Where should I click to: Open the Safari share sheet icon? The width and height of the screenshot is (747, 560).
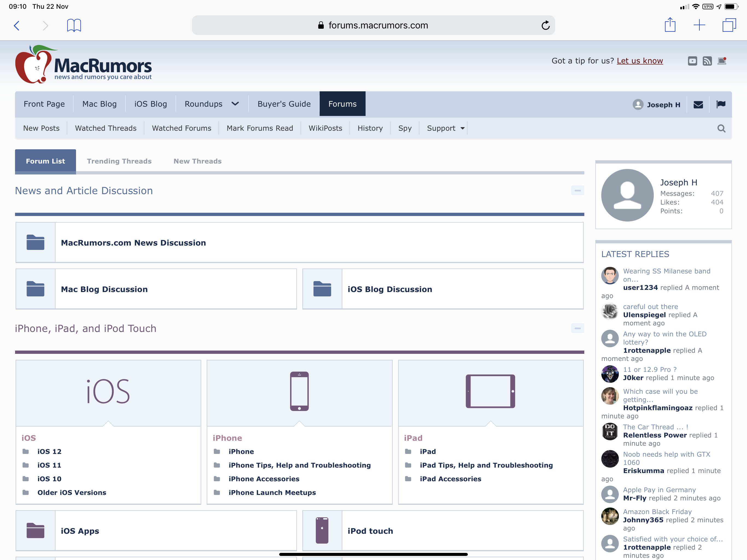[670, 25]
